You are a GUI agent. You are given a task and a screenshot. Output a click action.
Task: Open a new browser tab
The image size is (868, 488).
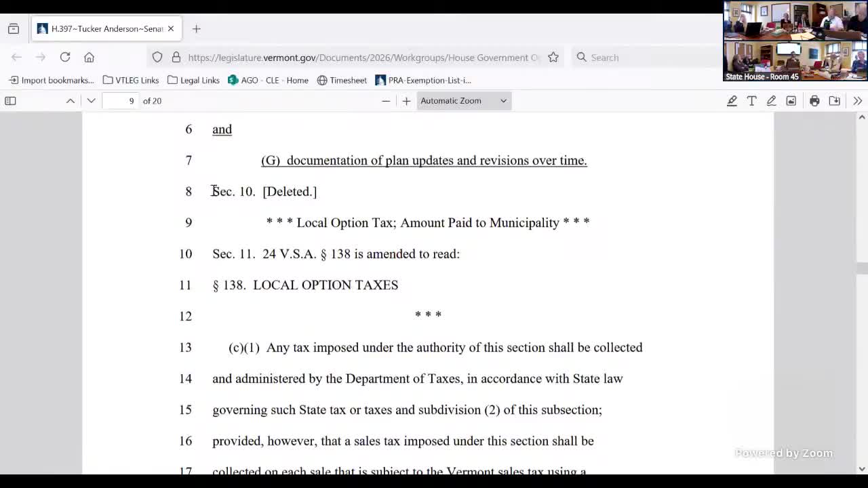pos(196,28)
